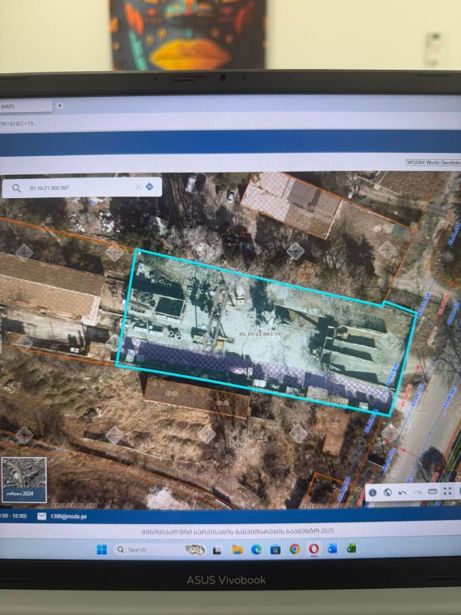461x615 pixels.
Task: Open the WGS84 coordinate system dropdown
Action: (x=433, y=162)
